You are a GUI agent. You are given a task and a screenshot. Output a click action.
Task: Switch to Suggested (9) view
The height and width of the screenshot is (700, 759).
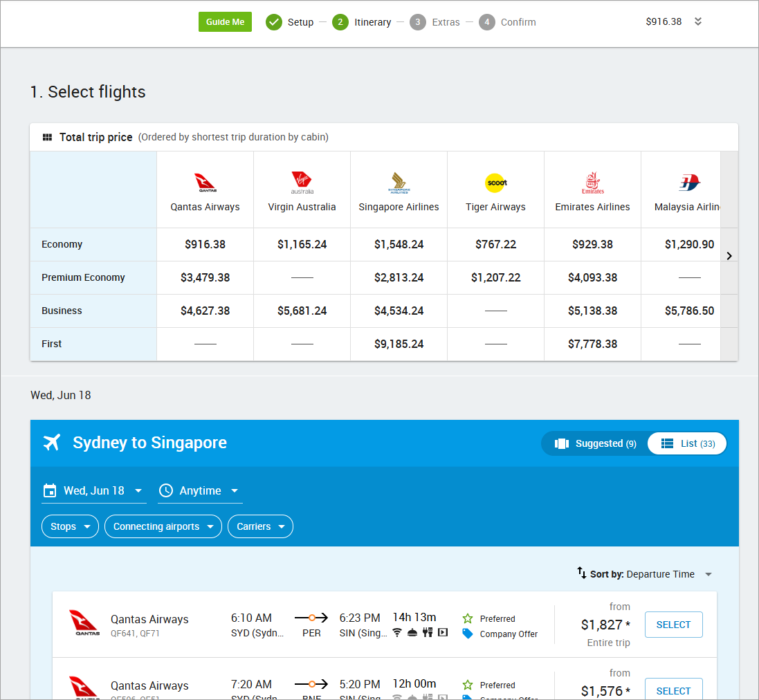(596, 443)
